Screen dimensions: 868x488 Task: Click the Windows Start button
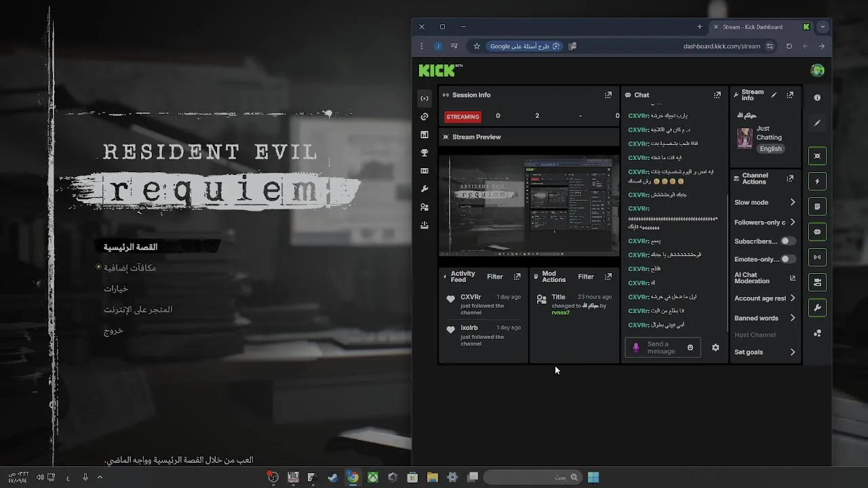[x=593, y=477]
